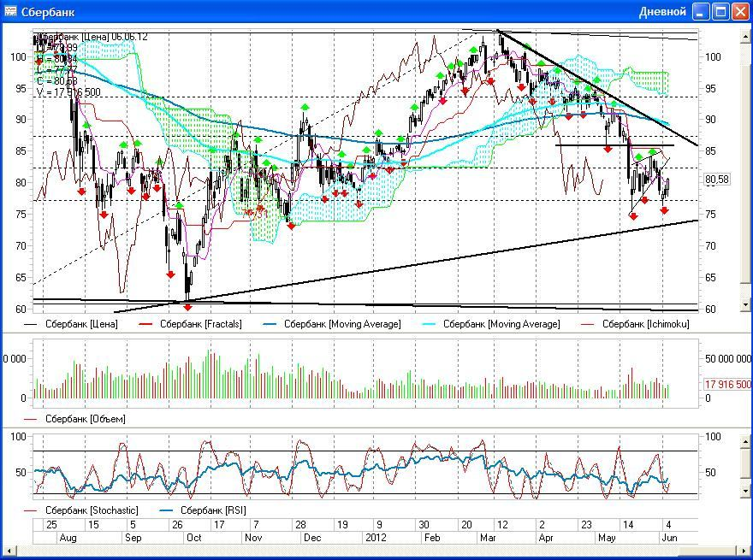
Task: Click Stochastic panel scroll up arrow
Action: (745, 440)
